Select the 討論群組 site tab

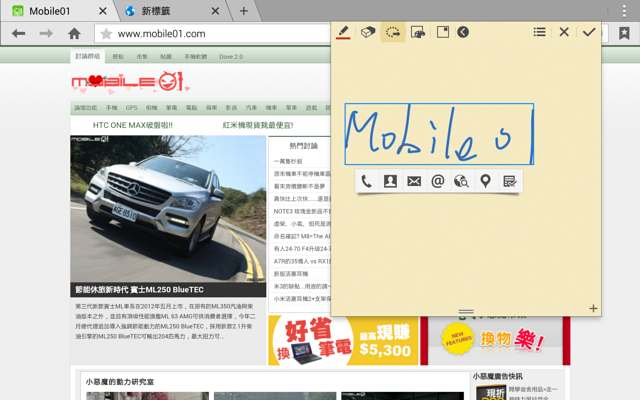[87, 56]
